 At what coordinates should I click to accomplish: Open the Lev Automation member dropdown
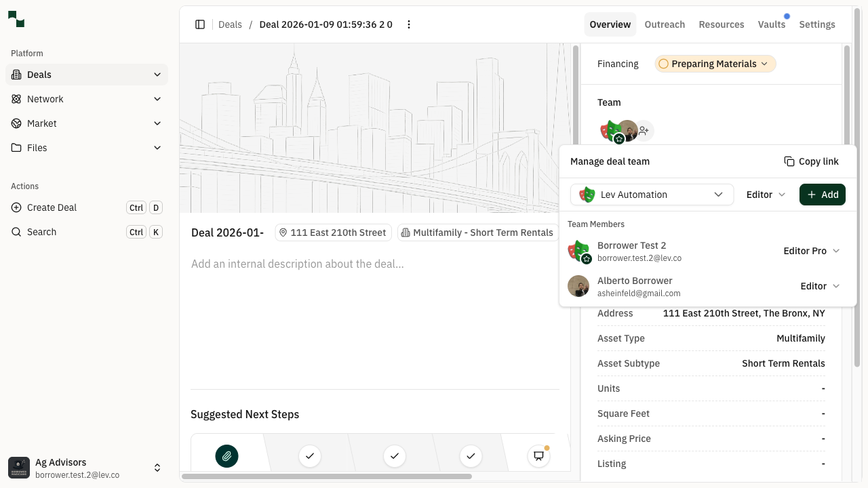(718, 195)
